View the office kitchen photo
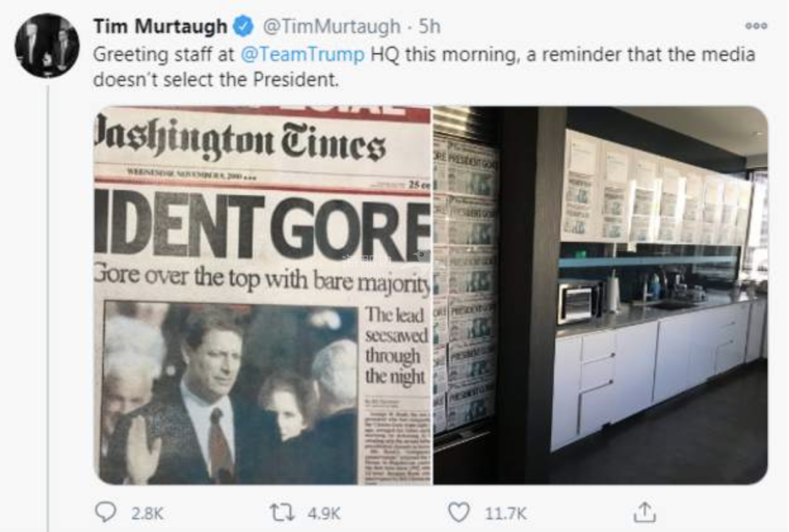789x532 pixels. pos(601,295)
